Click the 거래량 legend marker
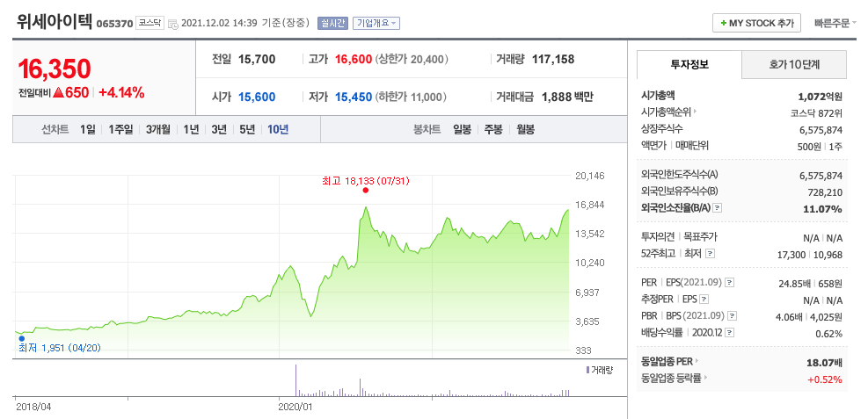The height and width of the screenshot is (419, 868). pyautogui.click(x=587, y=370)
